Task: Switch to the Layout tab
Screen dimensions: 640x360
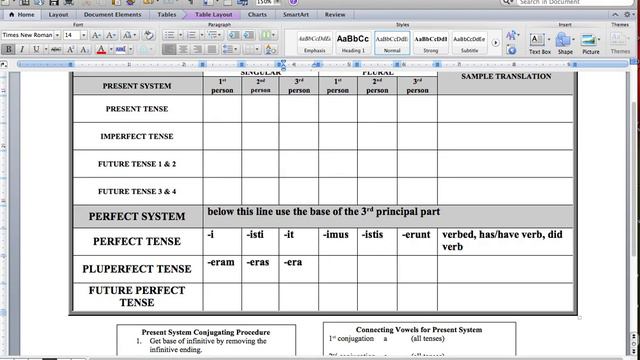Action: (x=58, y=14)
